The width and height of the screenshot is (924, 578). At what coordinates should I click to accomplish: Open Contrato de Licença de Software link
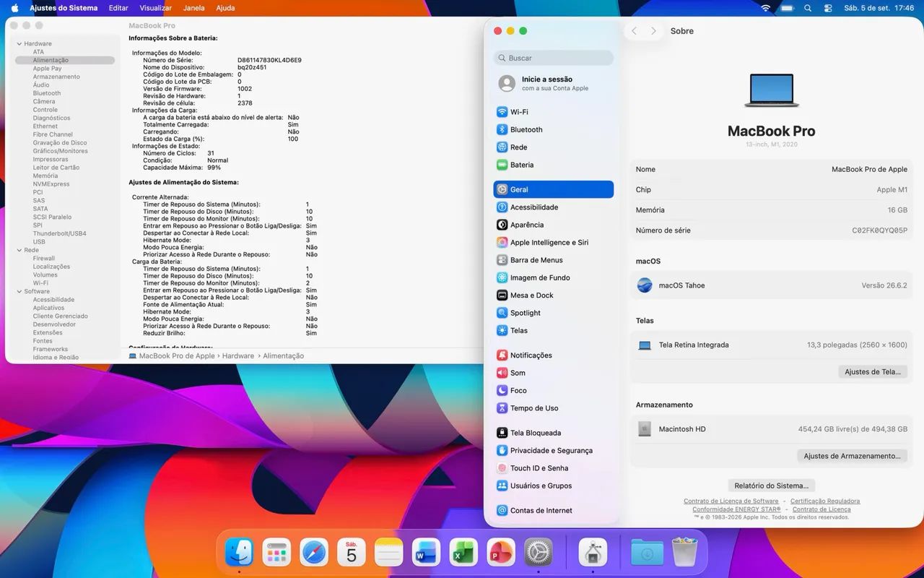click(x=731, y=501)
